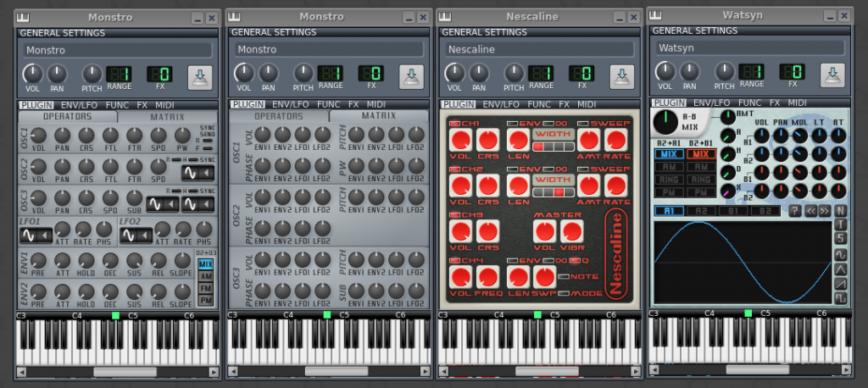Open Monstro LFO1 waveform selector
Screen dimensions: 868x388
36,236
